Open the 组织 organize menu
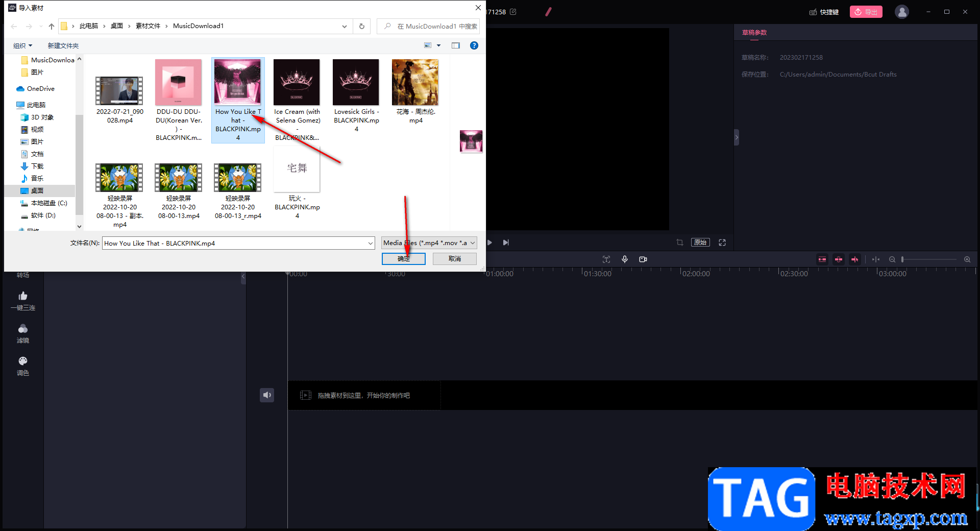The width and height of the screenshot is (980, 531). coord(22,45)
